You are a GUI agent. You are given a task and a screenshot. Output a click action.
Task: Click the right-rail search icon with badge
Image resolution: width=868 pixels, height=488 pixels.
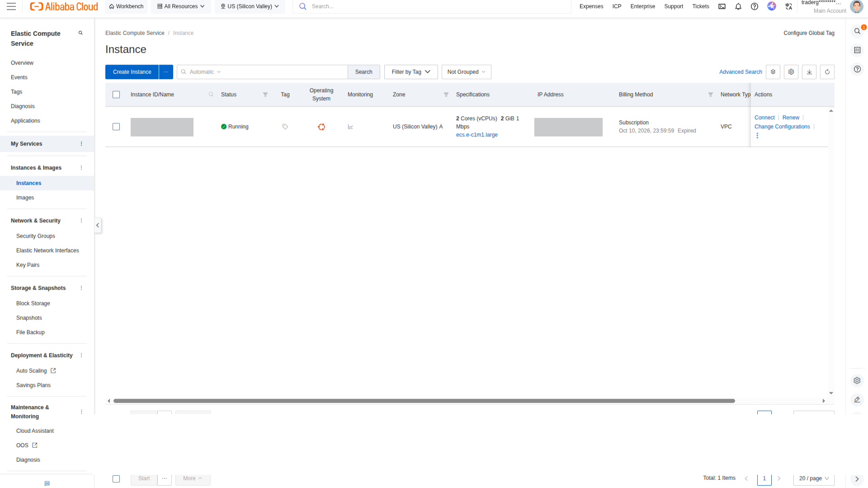click(857, 31)
